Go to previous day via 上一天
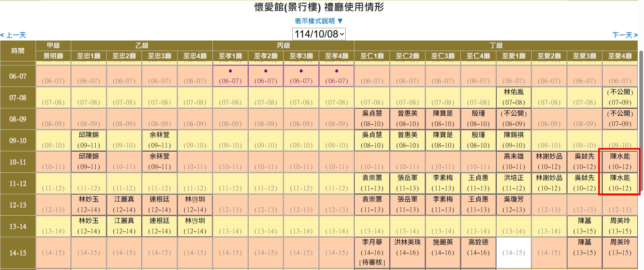 13,35
